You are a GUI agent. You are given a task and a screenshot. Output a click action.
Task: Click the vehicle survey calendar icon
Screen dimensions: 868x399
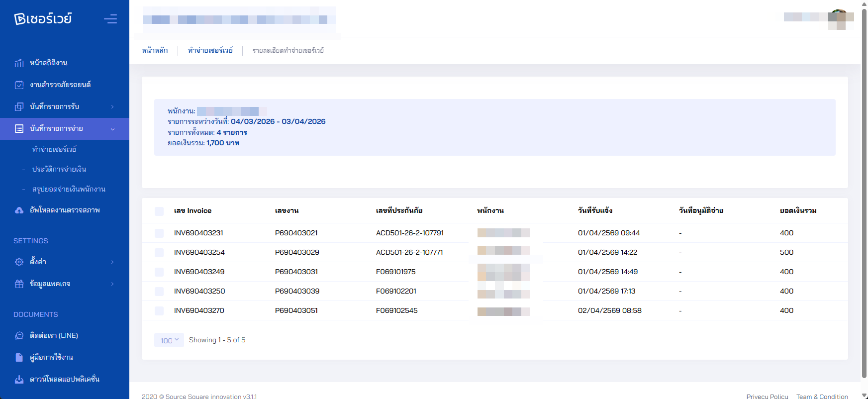(x=19, y=85)
